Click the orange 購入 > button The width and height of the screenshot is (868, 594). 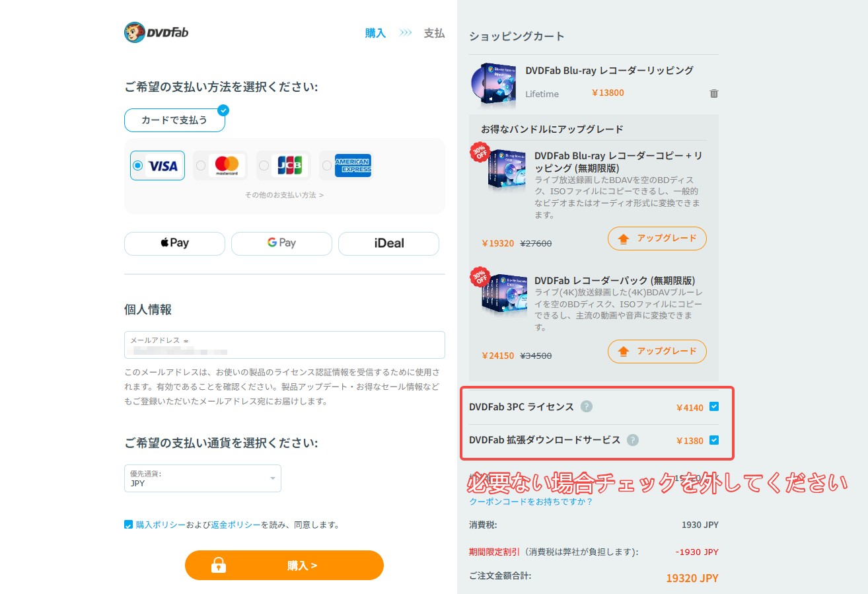pos(284,566)
